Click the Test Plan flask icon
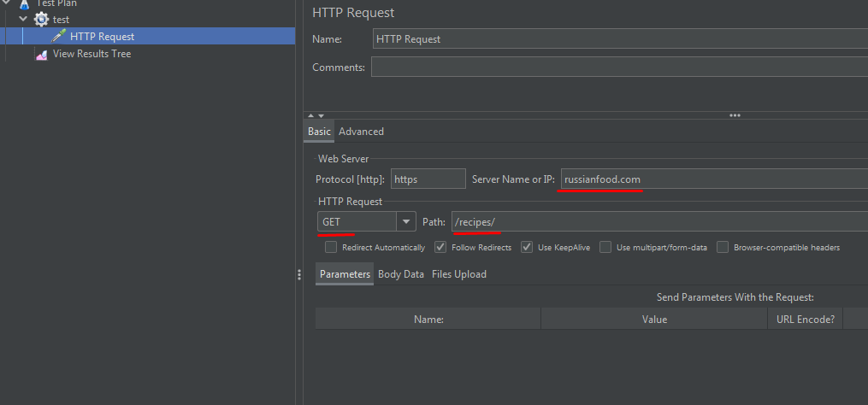This screenshot has height=405, width=868. click(x=24, y=4)
